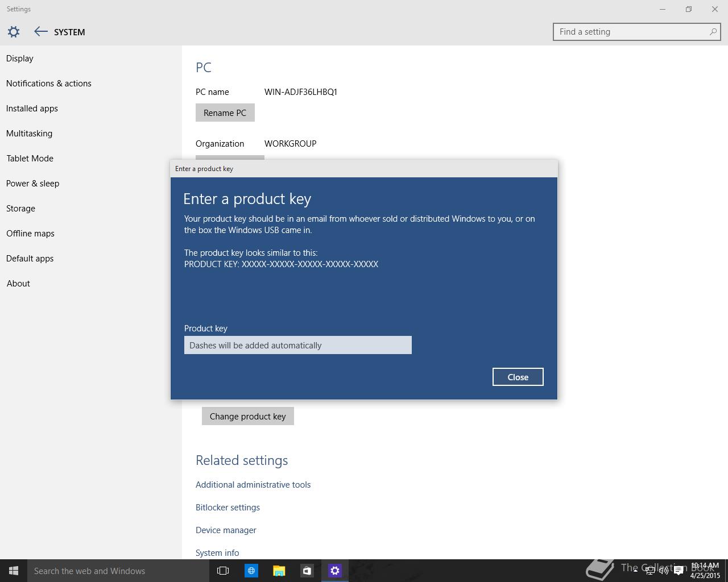
Task: Open File Explorer from the taskbar
Action: 279,571
